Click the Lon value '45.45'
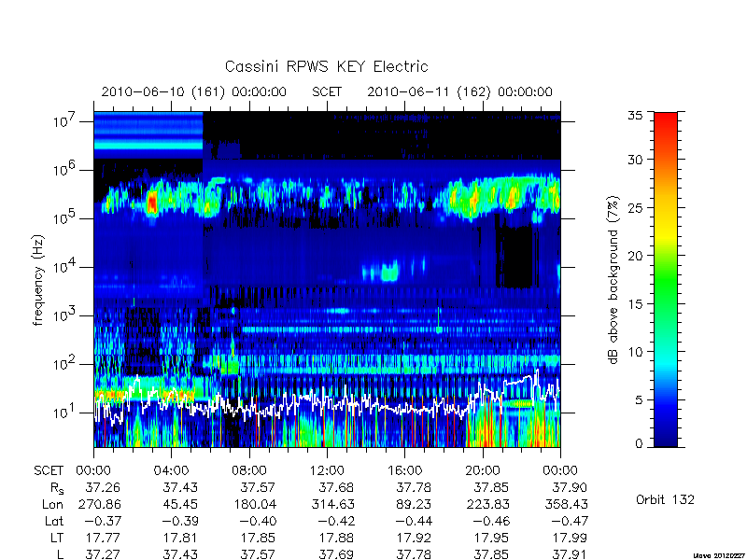 [180, 504]
